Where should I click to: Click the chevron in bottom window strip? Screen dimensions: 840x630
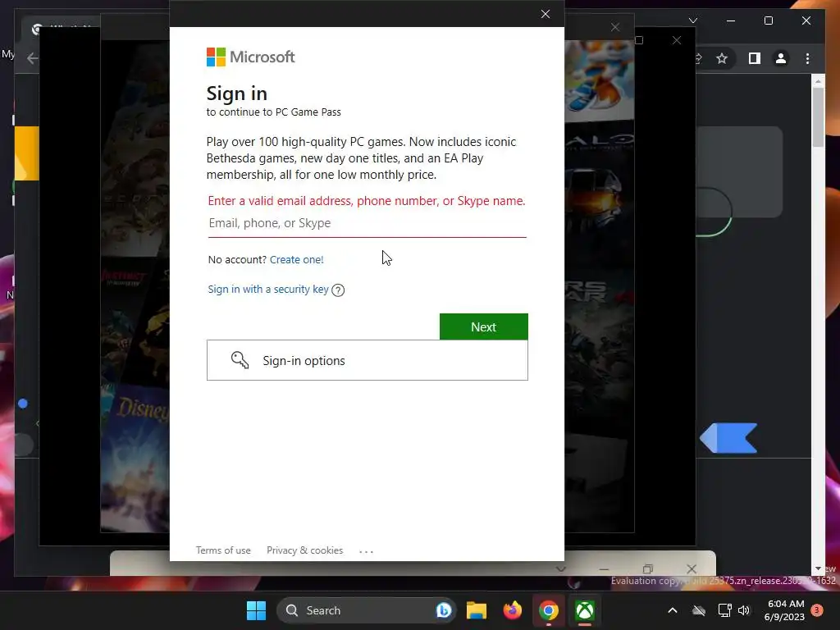(560, 569)
